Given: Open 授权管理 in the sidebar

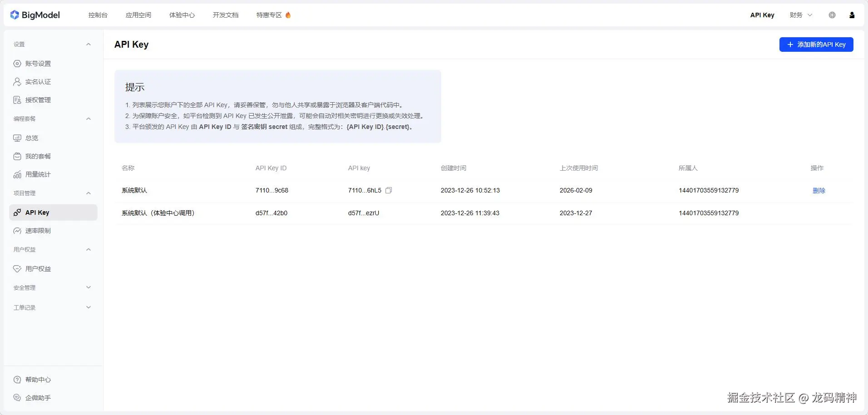Looking at the screenshot, I should [38, 100].
